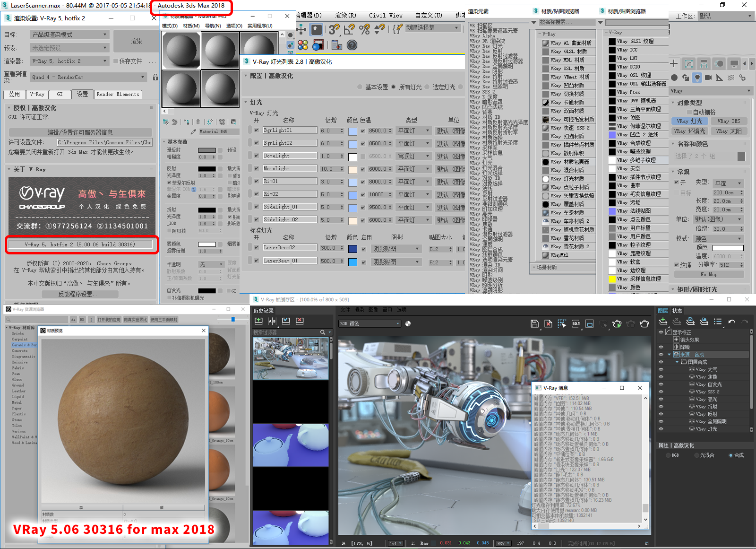Open layer list options icon
Screen dimensions: 756x549
click(x=718, y=322)
